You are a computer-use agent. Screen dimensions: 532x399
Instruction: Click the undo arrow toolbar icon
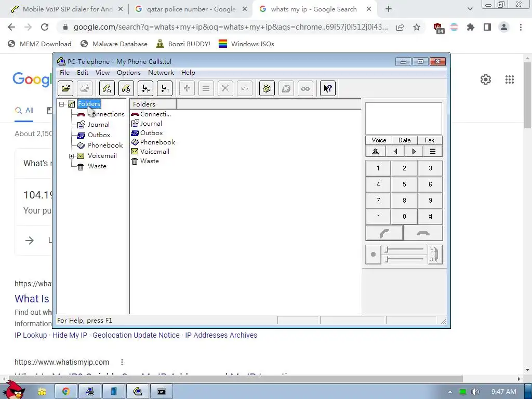(245, 88)
